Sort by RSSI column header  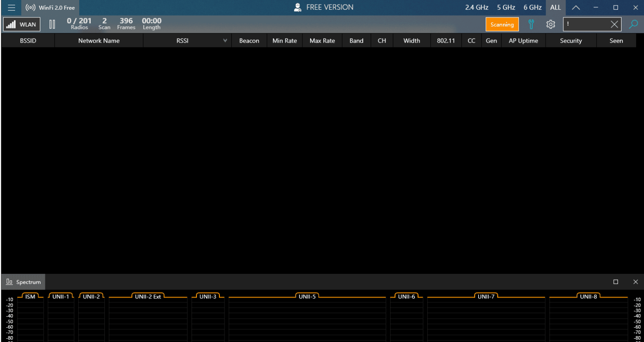click(x=182, y=41)
